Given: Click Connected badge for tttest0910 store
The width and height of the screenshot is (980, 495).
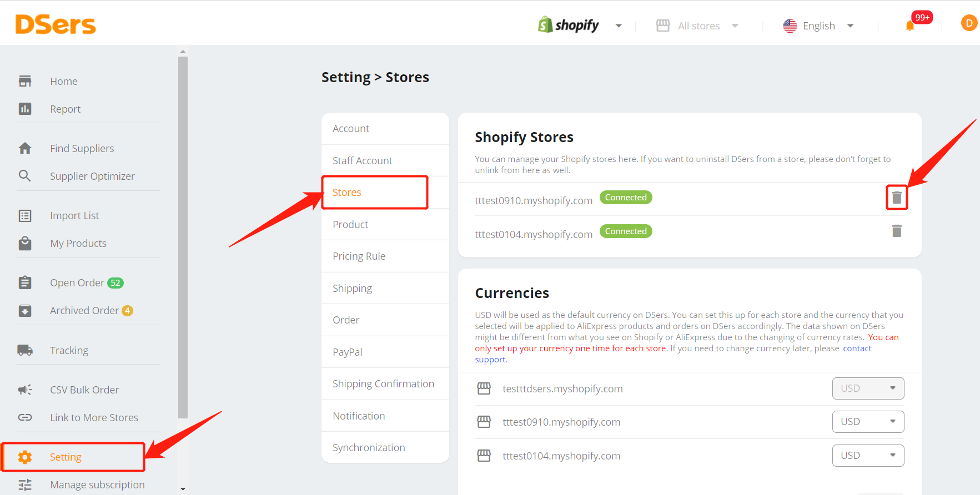Looking at the screenshot, I should point(626,198).
